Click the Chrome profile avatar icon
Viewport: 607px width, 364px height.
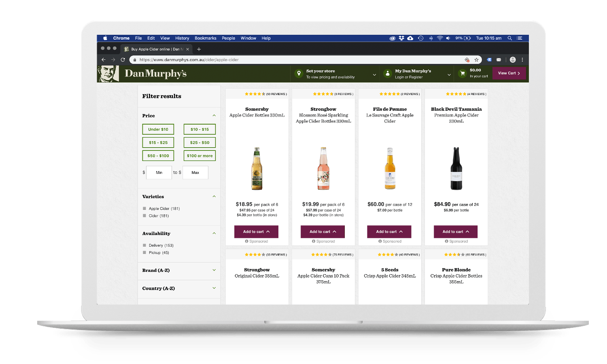(x=513, y=60)
